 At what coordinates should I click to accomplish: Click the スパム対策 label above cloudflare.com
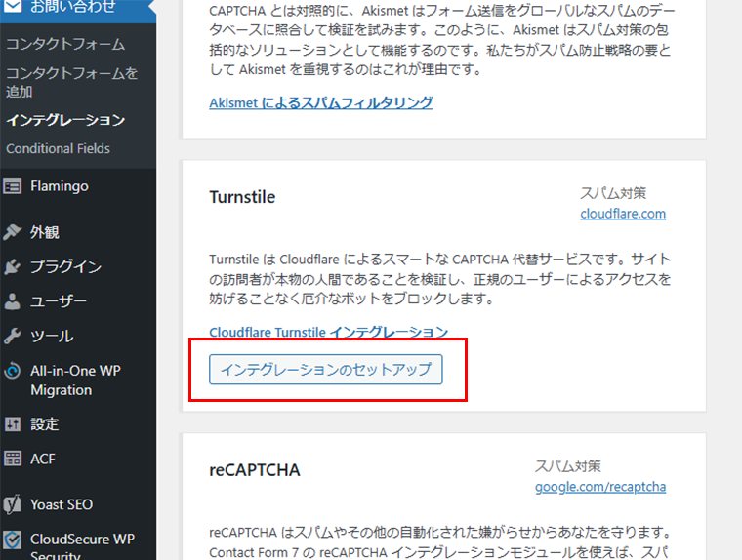[x=613, y=193]
